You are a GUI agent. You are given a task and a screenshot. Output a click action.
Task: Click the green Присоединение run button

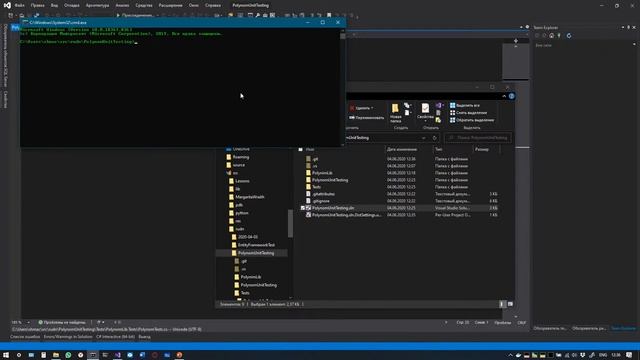[x=136, y=16]
